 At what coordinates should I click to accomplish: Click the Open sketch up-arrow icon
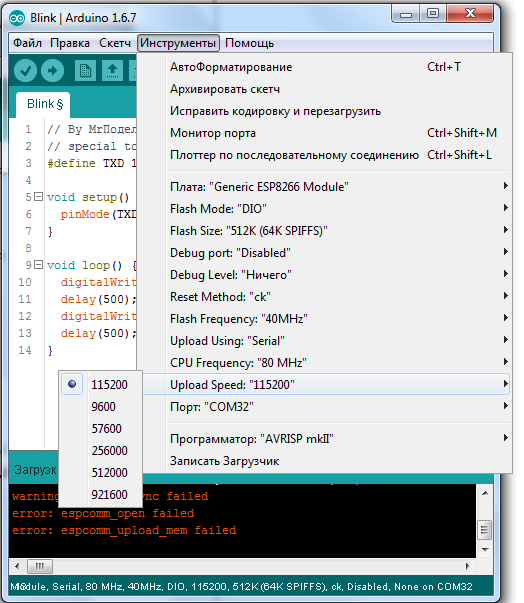pos(112,71)
